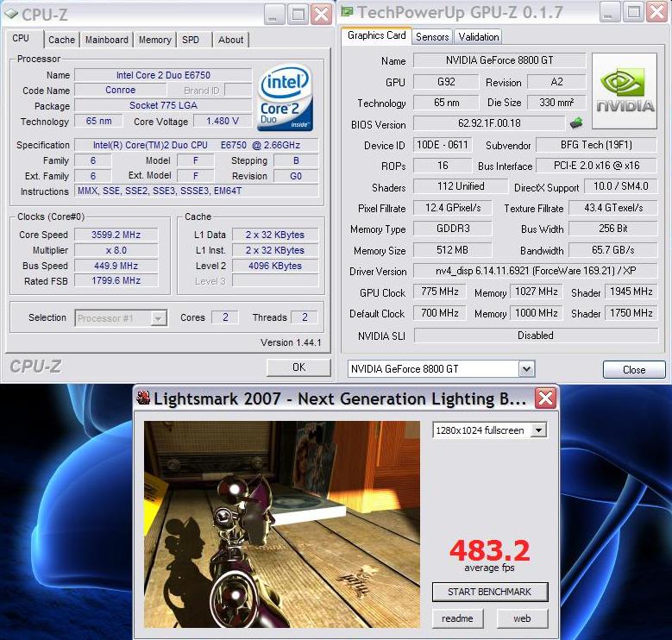
Task: Click the NVIDIA SLI Disabled field
Action: coord(536,335)
